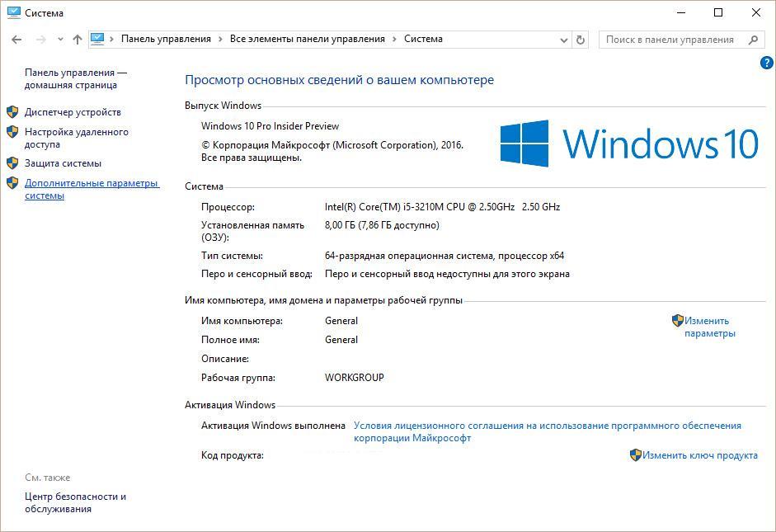This screenshot has height=532, width=776.
Task: Open Настройка удаленного доступа
Action: 77,138
